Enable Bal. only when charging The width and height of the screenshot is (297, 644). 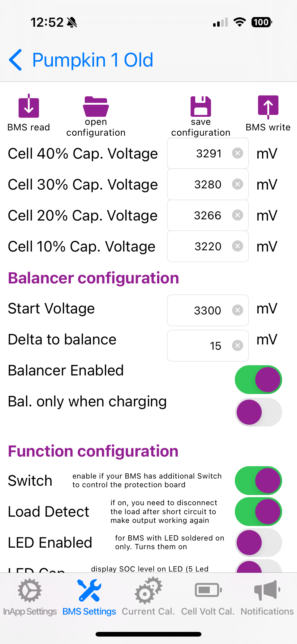pyautogui.click(x=258, y=412)
